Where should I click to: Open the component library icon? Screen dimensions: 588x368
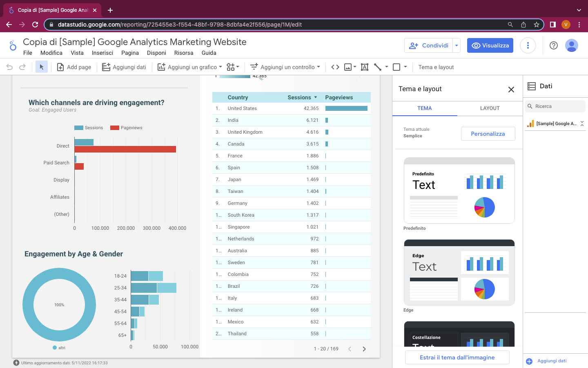click(x=230, y=67)
